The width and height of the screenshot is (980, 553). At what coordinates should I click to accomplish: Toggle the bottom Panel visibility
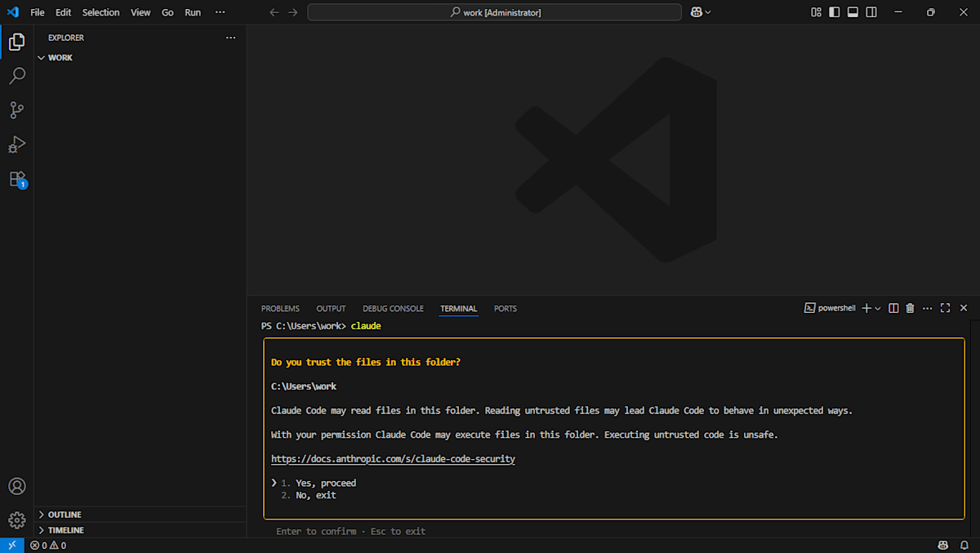click(x=853, y=12)
